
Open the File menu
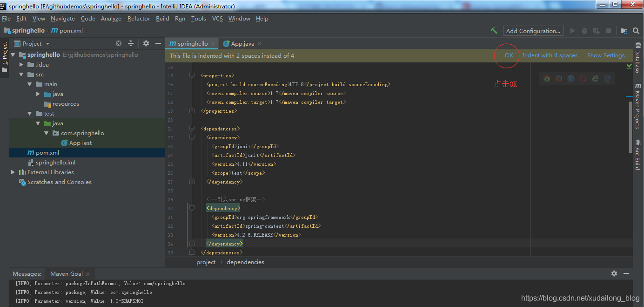6,19
